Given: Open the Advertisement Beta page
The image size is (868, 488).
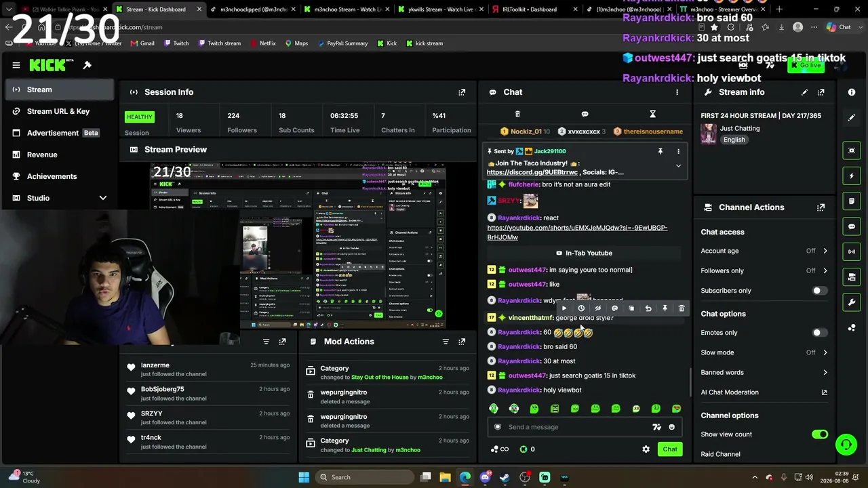Looking at the screenshot, I should 60,133.
